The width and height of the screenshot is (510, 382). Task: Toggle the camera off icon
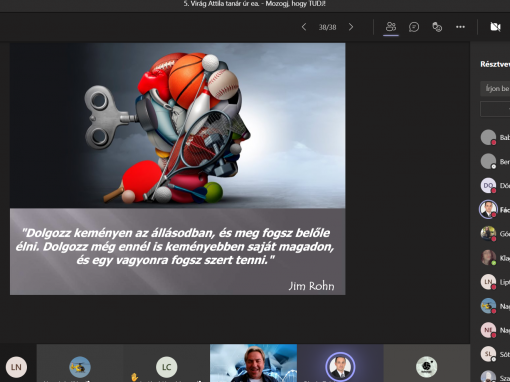(496, 27)
